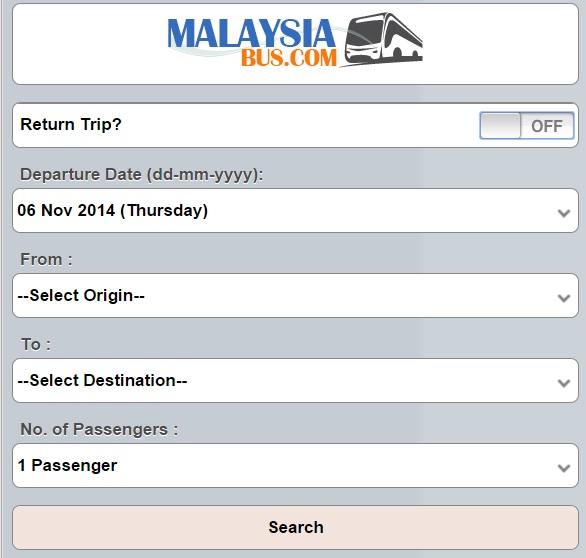Screen dimensions: 586x558
Task: Open the 1 Passenger dropdown
Action: (x=295, y=465)
